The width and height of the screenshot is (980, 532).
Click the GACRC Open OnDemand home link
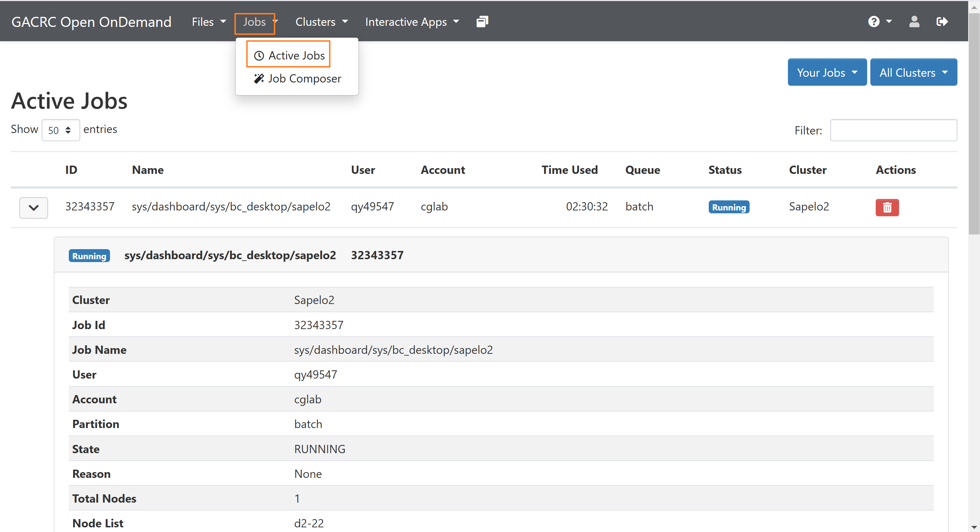91,22
